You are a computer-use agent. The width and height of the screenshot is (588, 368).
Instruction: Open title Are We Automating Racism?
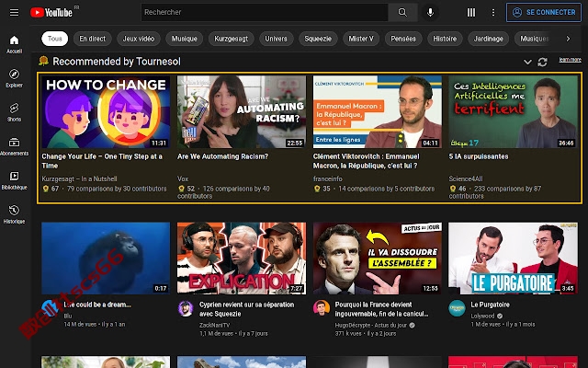(x=222, y=156)
